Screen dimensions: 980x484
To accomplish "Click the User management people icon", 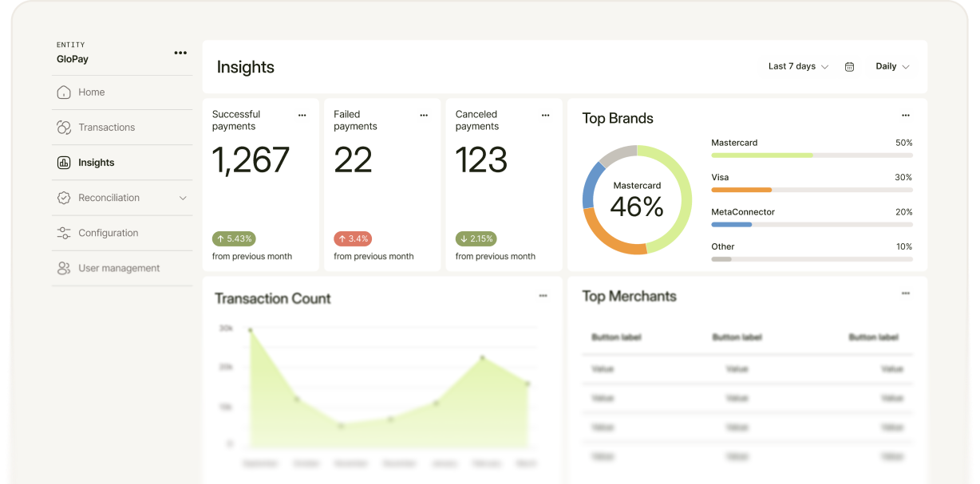I will 64,268.
